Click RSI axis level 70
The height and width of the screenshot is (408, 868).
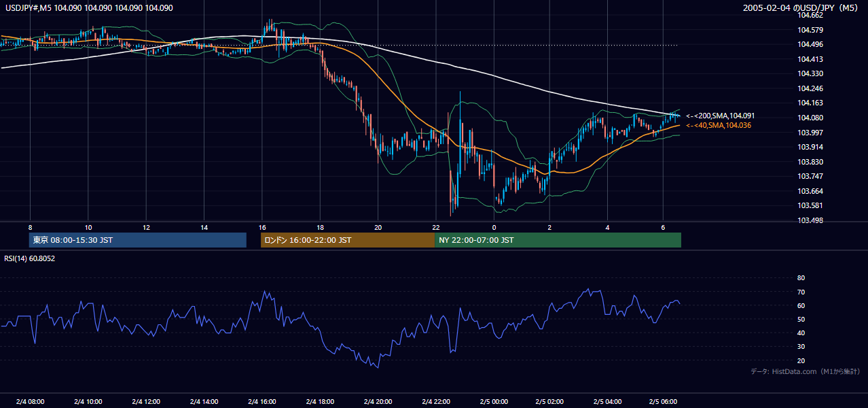coord(801,292)
